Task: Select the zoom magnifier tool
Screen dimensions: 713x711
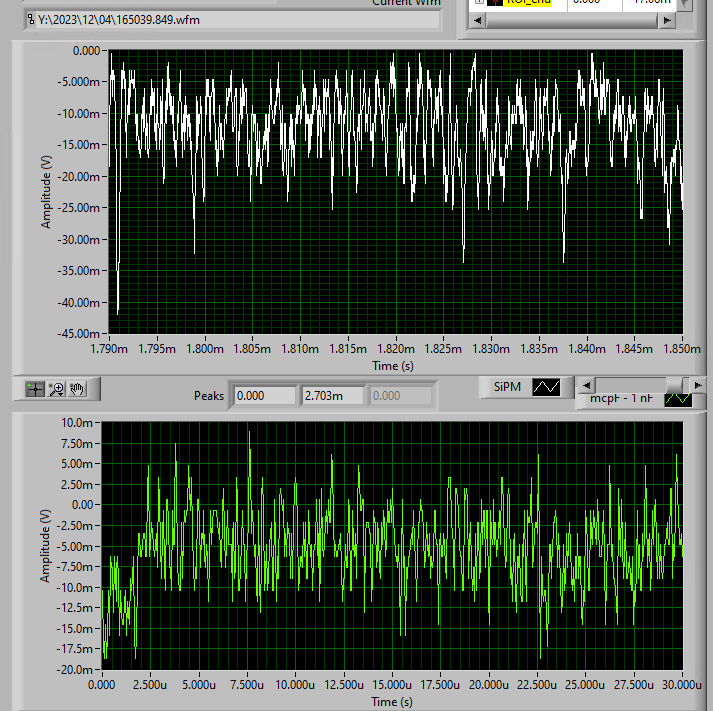Action: pos(56,389)
